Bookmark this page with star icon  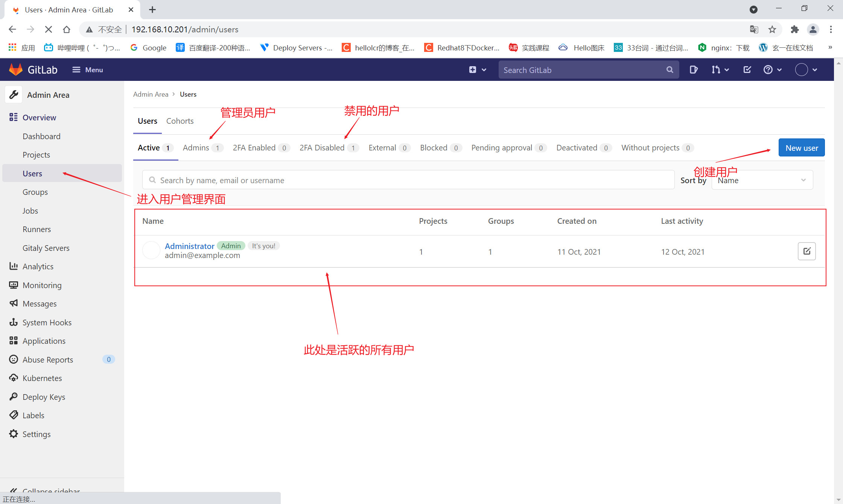coord(772,29)
